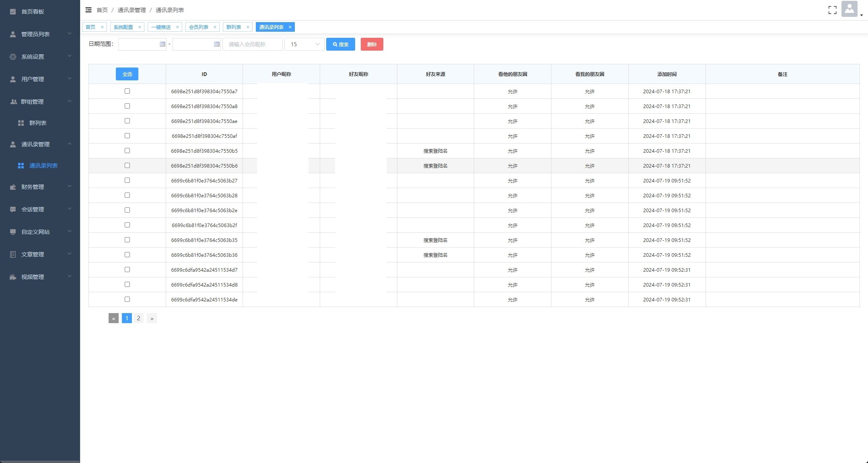Click the 通讯录列表 grid icon
The height and width of the screenshot is (463, 868).
tap(21, 166)
